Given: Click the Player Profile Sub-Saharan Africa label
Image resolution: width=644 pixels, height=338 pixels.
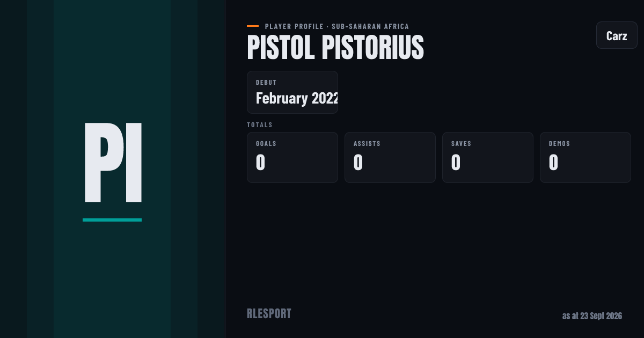Looking at the screenshot, I should (337, 26).
